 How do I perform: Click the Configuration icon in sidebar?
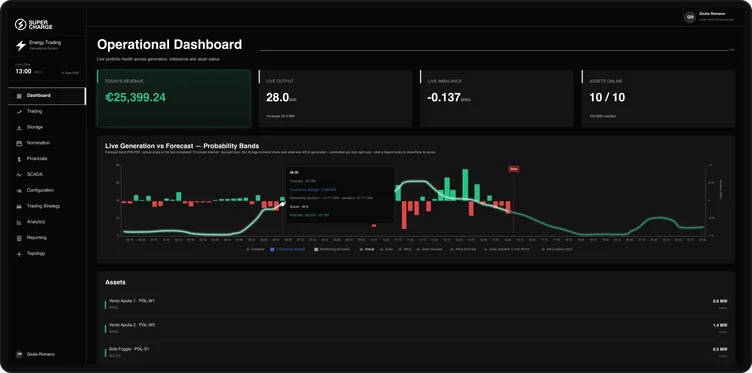[x=19, y=190]
